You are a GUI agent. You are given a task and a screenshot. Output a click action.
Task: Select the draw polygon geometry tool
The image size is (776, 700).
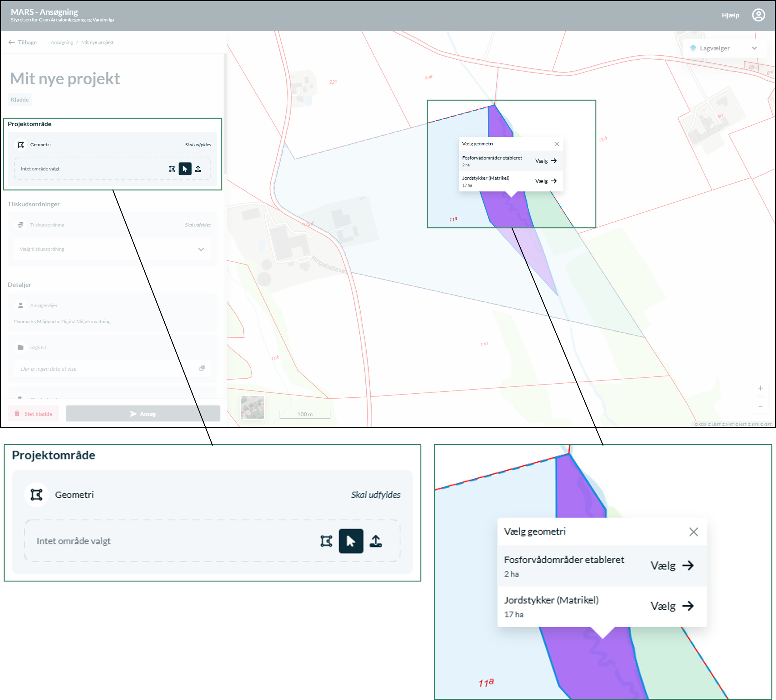[x=172, y=169]
